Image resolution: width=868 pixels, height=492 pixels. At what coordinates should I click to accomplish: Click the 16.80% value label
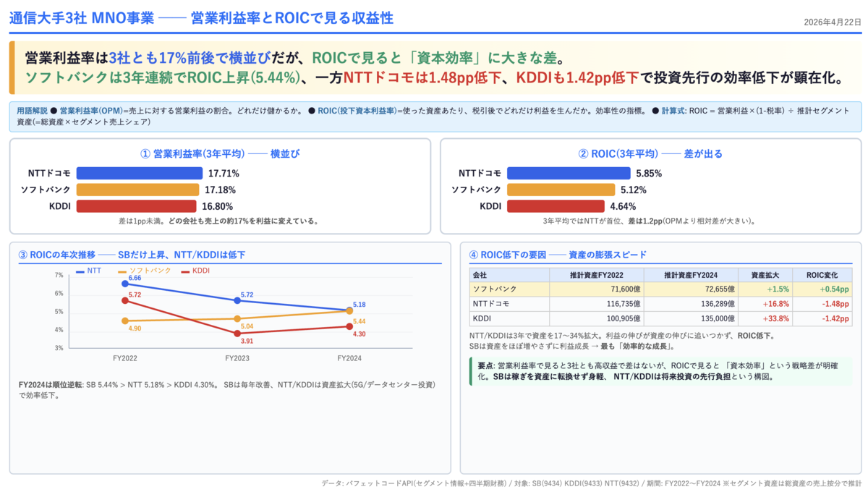(217, 207)
